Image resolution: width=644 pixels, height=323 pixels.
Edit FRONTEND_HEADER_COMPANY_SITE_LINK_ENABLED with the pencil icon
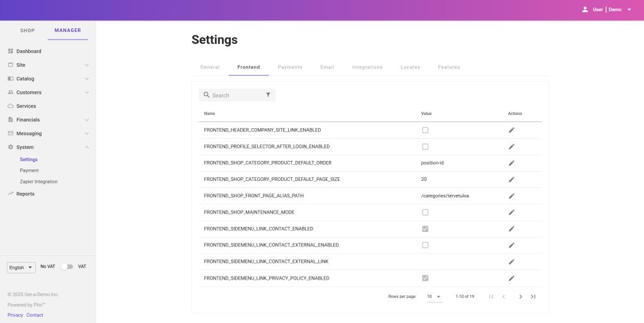511,130
